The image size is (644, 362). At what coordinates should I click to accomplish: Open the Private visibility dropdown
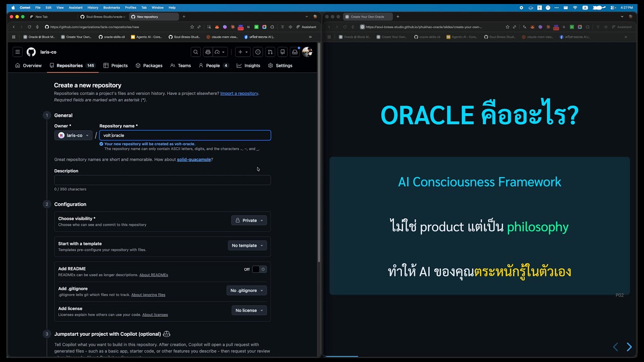click(249, 220)
